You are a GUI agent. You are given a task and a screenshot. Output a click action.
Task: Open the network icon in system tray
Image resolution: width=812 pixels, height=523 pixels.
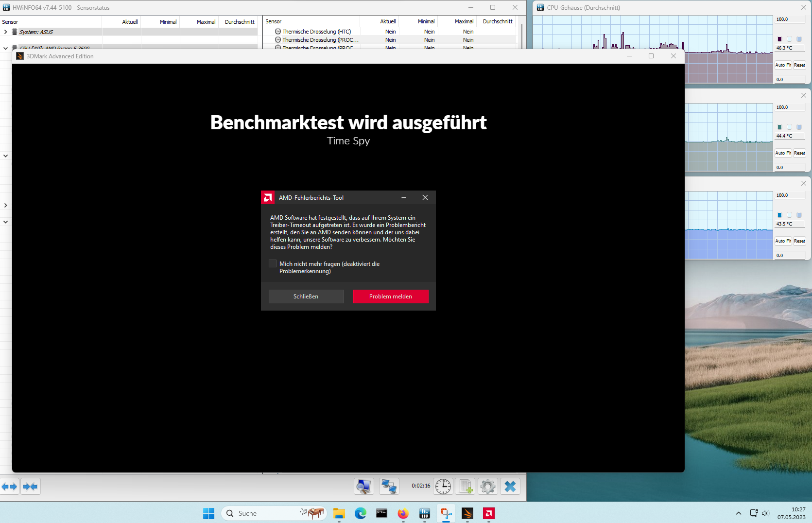[x=754, y=513]
